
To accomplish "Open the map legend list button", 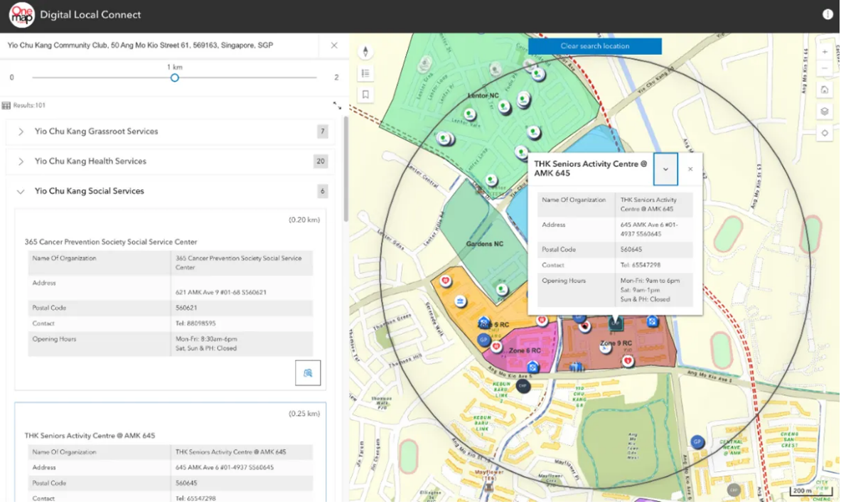I will pyautogui.click(x=365, y=73).
